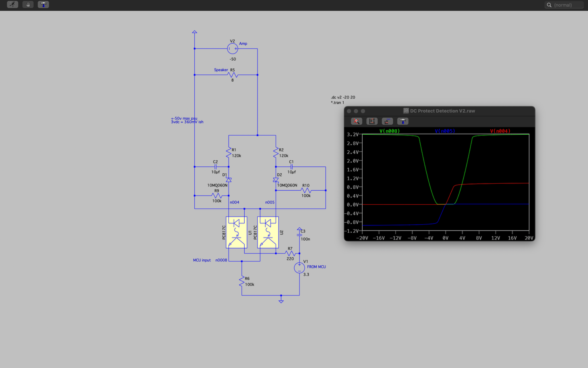Click the 10MQ060N label of D1
This screenshot has width=588, height=368.
[x=217, y=185]
